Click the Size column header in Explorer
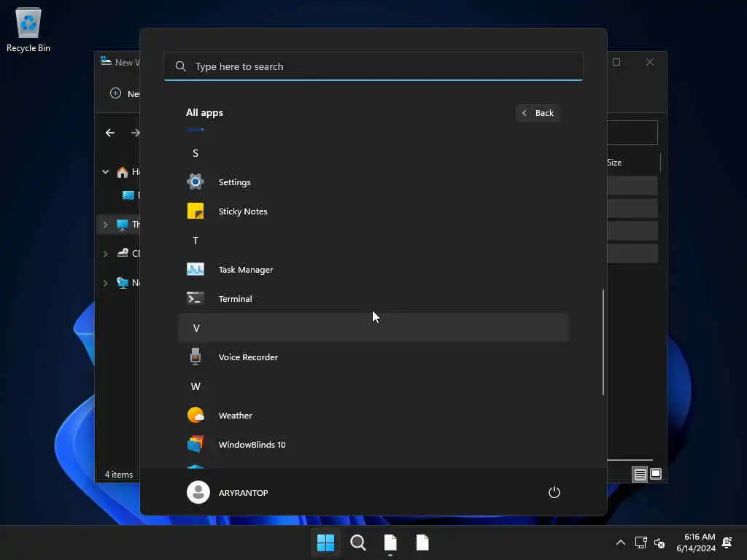Screen dimensions: 747x560 tap(614, 163)
